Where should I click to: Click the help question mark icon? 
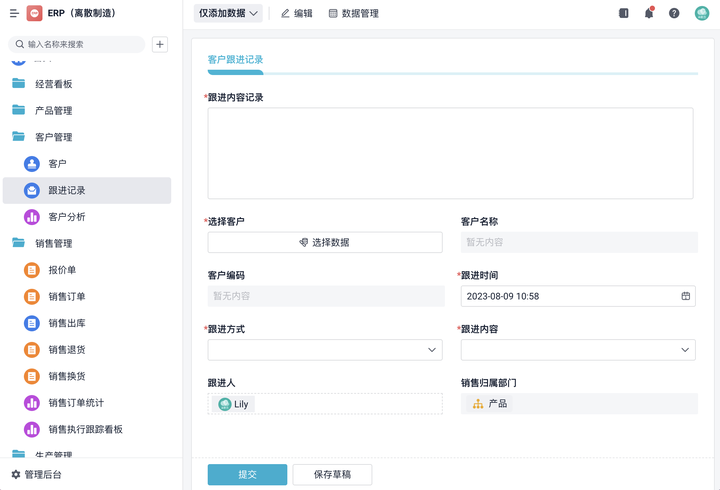coord(674,13)
